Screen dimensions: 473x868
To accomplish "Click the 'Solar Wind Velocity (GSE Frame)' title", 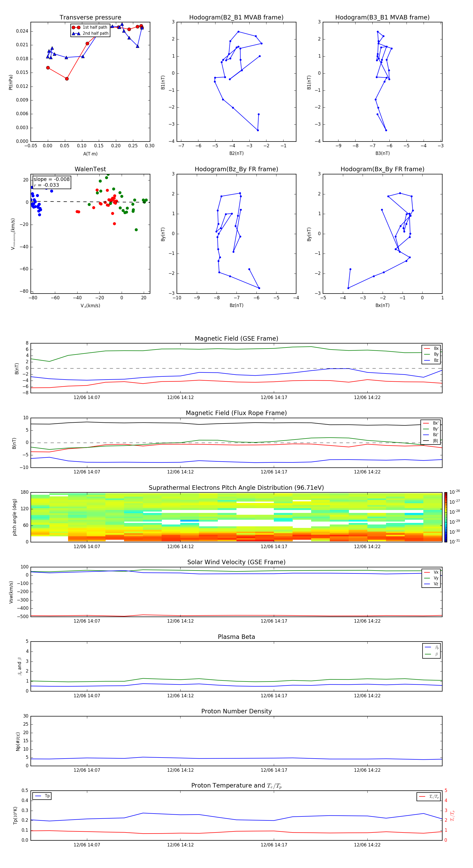I will coord(236,562).
